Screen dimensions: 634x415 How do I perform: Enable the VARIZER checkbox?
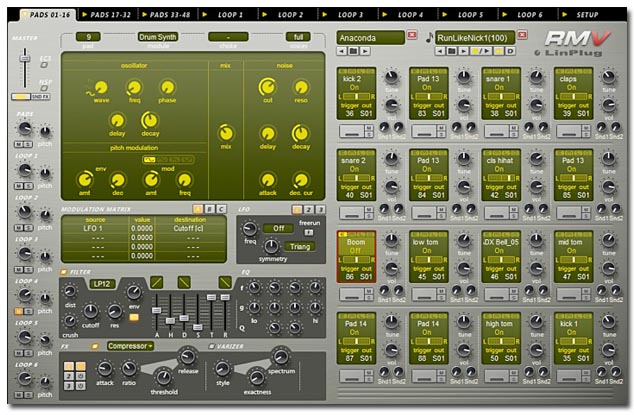pyautogui.click(x=211, y=347)
